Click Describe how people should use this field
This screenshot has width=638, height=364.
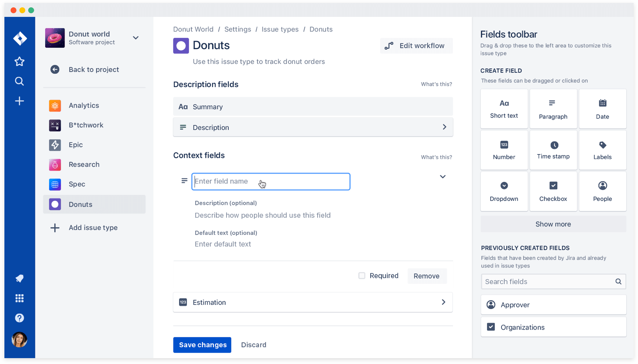coord(262,215)
